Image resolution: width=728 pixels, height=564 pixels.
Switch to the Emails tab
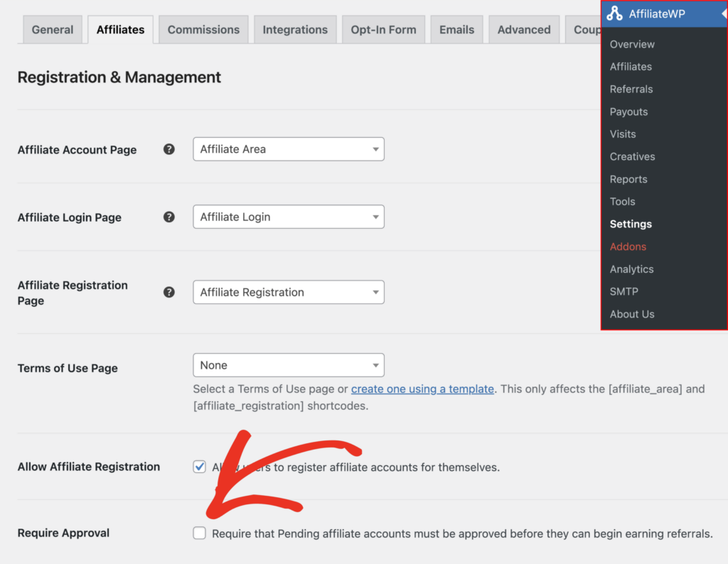[457, 30]
